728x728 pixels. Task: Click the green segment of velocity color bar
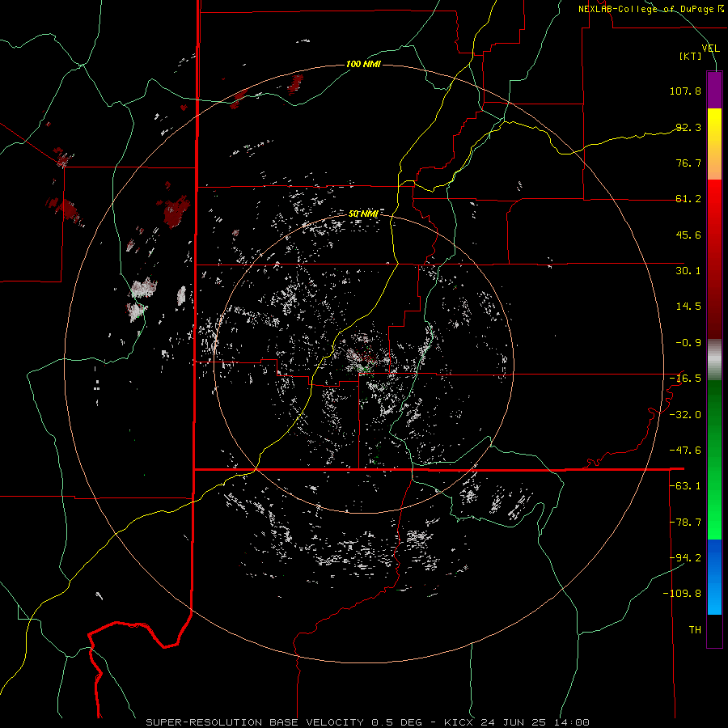tap(714, 459)
